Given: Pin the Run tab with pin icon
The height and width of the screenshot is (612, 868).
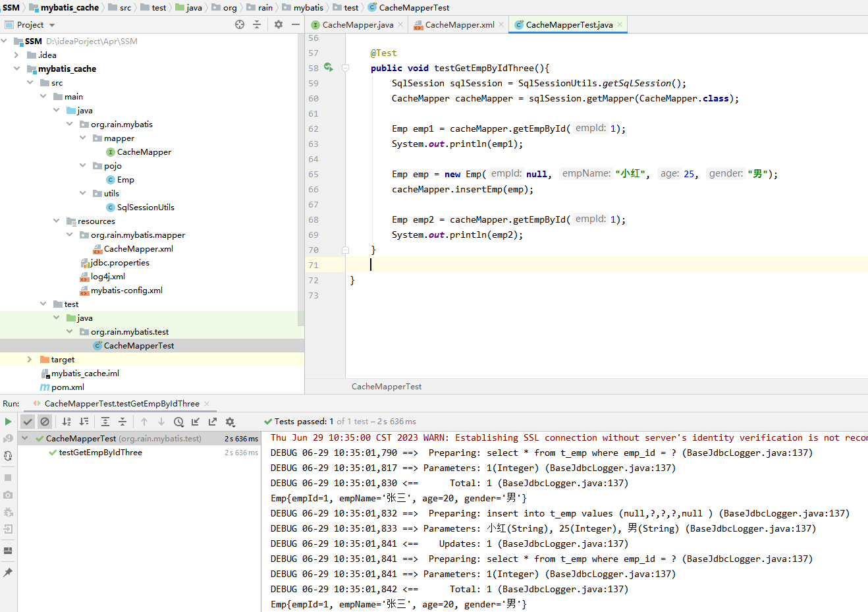Looking at the screenshot, I should pos(8,572).
